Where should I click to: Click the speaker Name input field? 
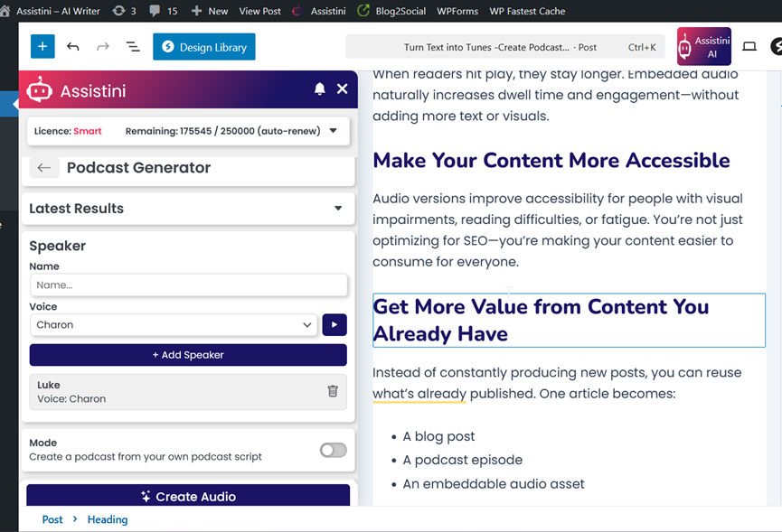click(187, 285)
